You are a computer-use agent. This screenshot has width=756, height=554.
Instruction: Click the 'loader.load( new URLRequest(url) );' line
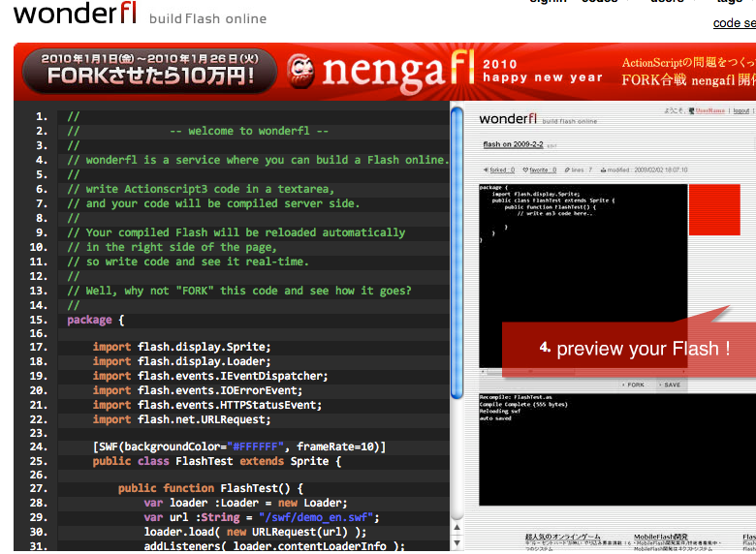(x=255, y=532)
